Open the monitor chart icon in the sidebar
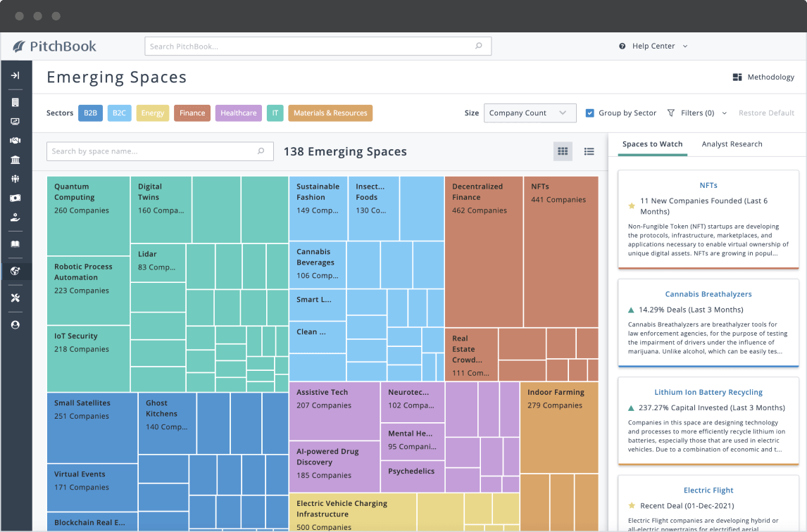The image size is (807, 532). pyautogui.click(x=15, y=122)
